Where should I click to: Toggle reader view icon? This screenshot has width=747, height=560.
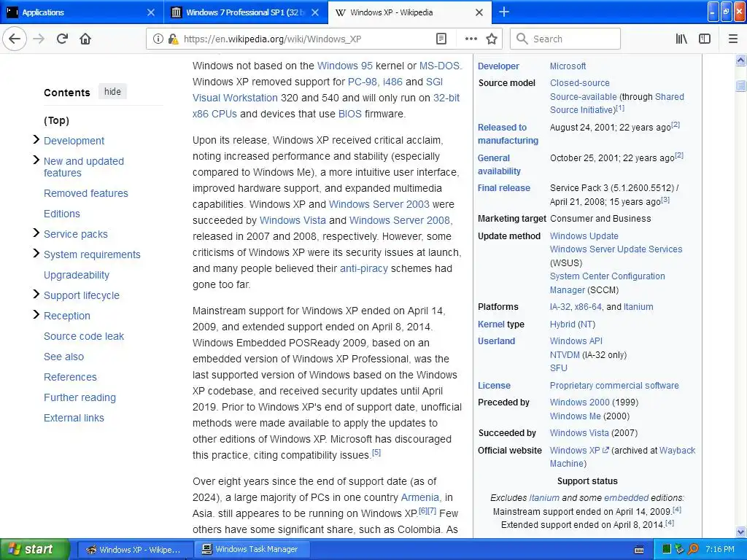441,39
